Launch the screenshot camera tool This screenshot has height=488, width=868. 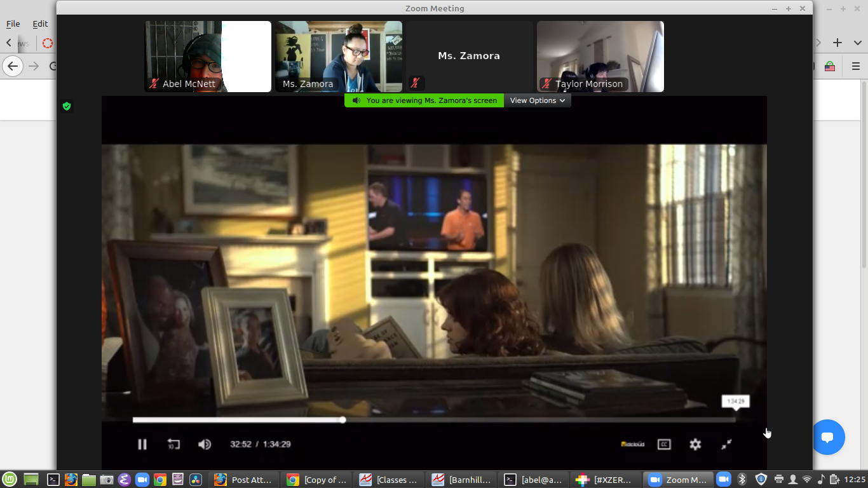[107, 480]
